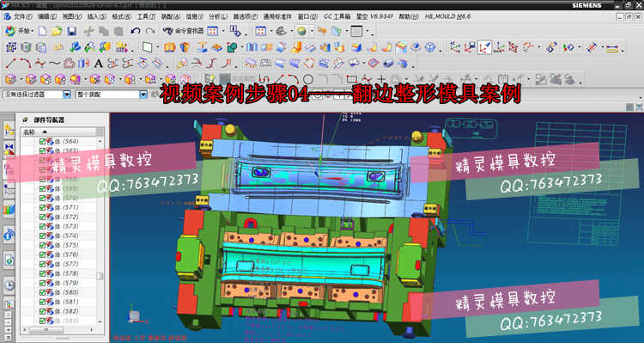
Task: Select the text 'A' curve tool
Action: (x=98, y=64)
